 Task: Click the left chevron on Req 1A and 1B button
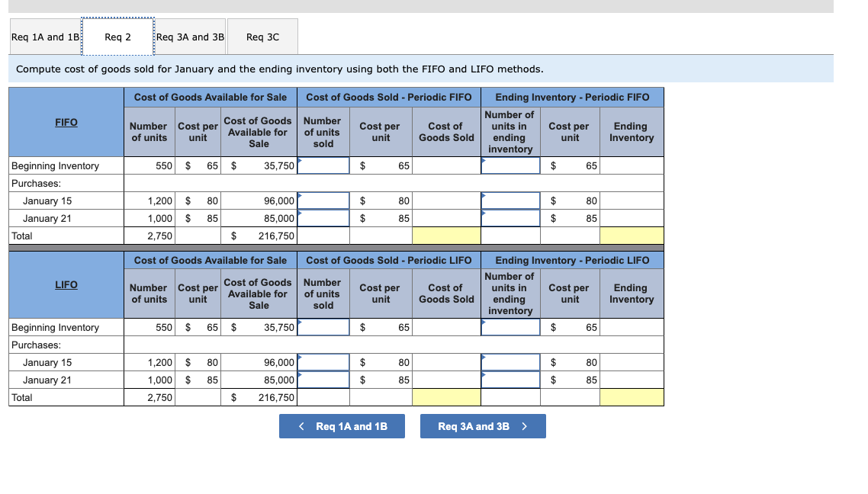tap(301, 426)
